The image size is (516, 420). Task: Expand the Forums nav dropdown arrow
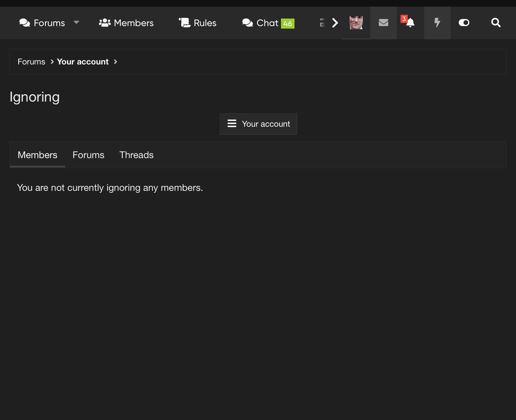[76, 22]
